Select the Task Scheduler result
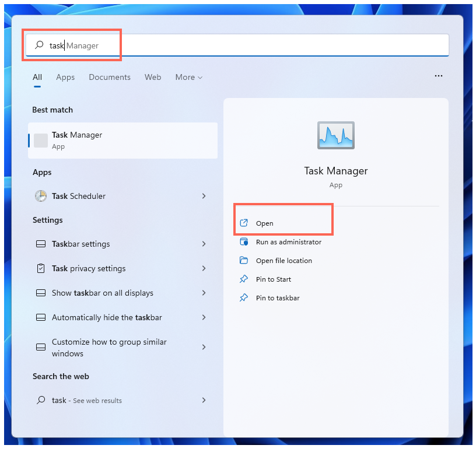The image size is (476, 452). click(123, 196)
